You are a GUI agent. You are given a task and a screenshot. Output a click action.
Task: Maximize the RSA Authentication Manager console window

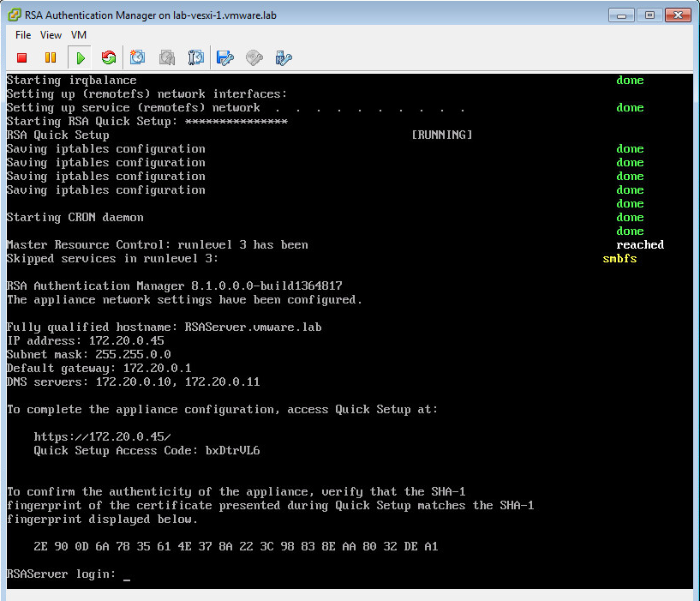[649, 15]
